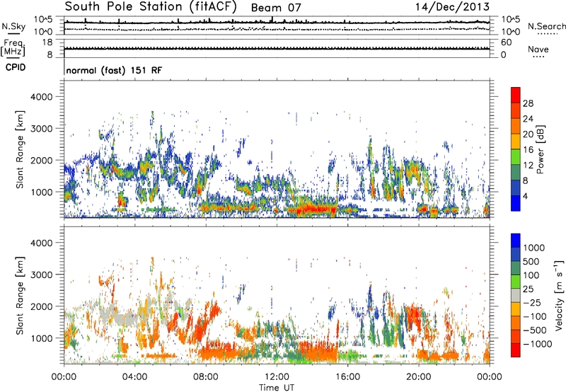Click the '2000' tick of the velocity panel

41,306
